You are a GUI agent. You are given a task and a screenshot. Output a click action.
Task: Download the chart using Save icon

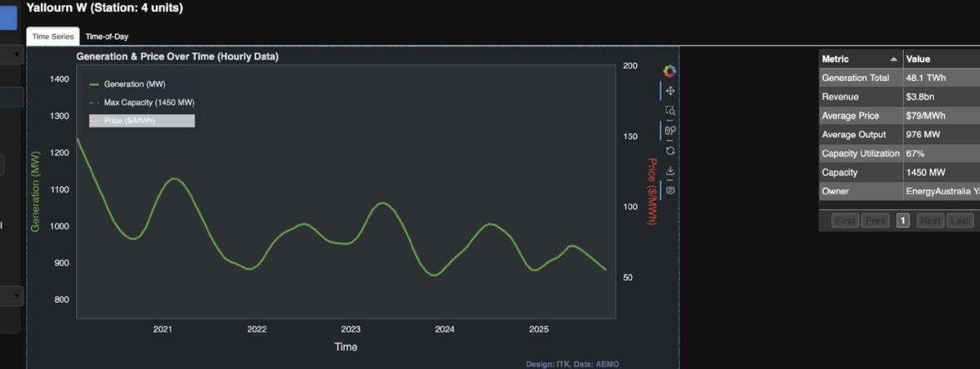pos(670,171)
